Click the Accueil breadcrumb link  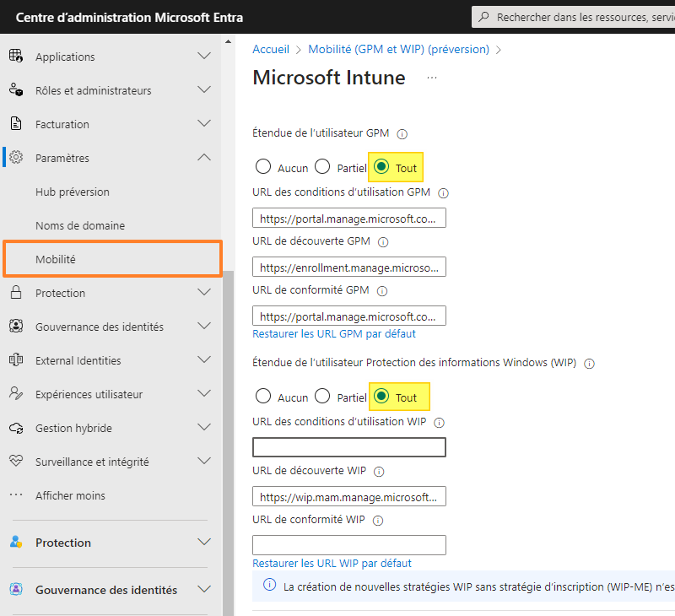click(x=270, y=49)
